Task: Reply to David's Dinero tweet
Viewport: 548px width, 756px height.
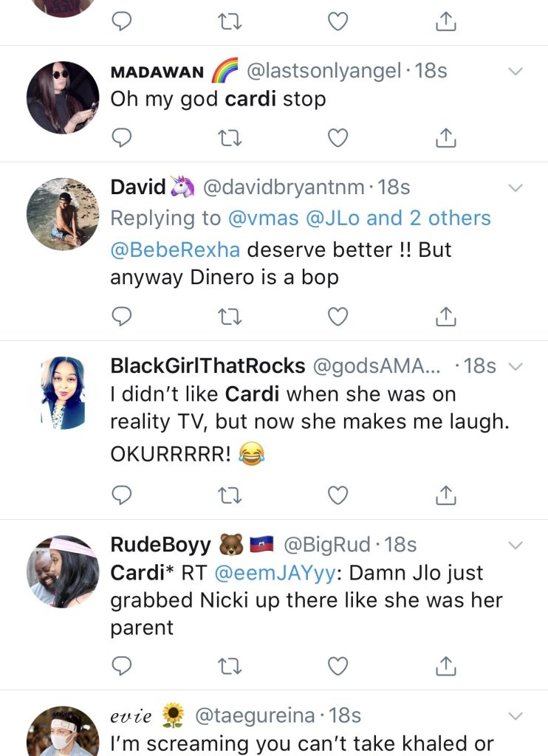Action: (x=122, y=317)
